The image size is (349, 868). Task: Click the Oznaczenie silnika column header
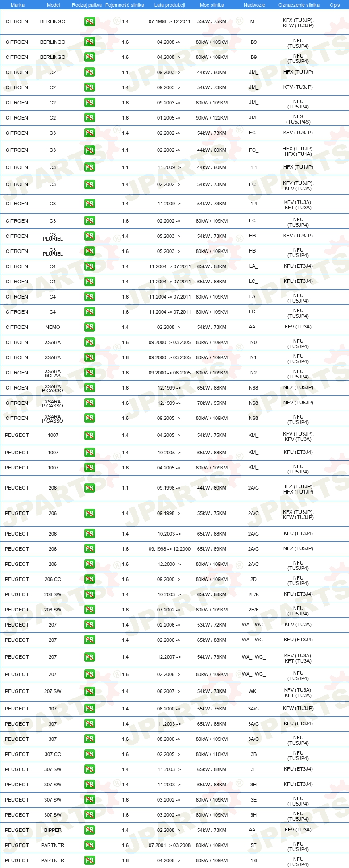click(299, 5)
